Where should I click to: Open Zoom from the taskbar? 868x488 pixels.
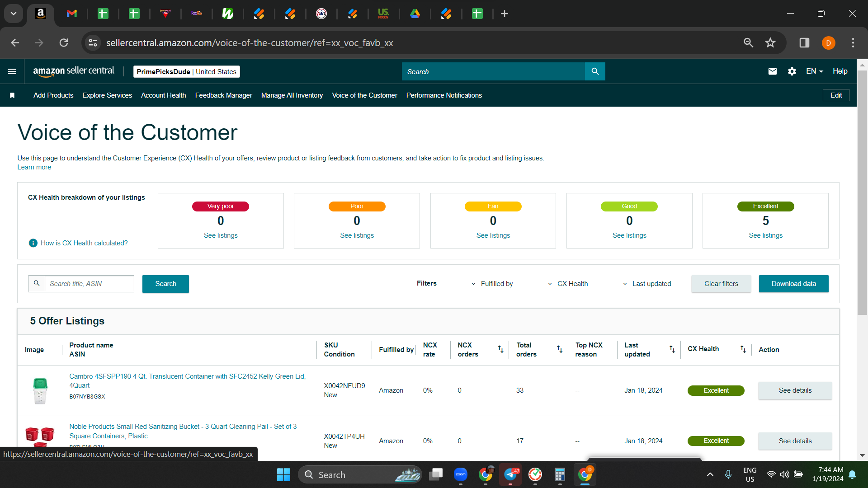(461, 474)
